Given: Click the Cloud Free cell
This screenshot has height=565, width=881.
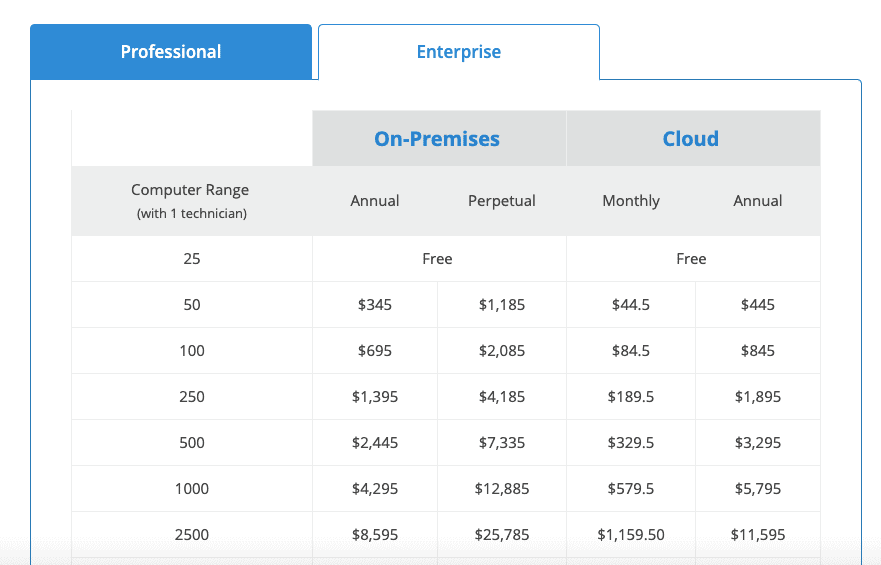Looking at the screenshot, I should [693, 259].
